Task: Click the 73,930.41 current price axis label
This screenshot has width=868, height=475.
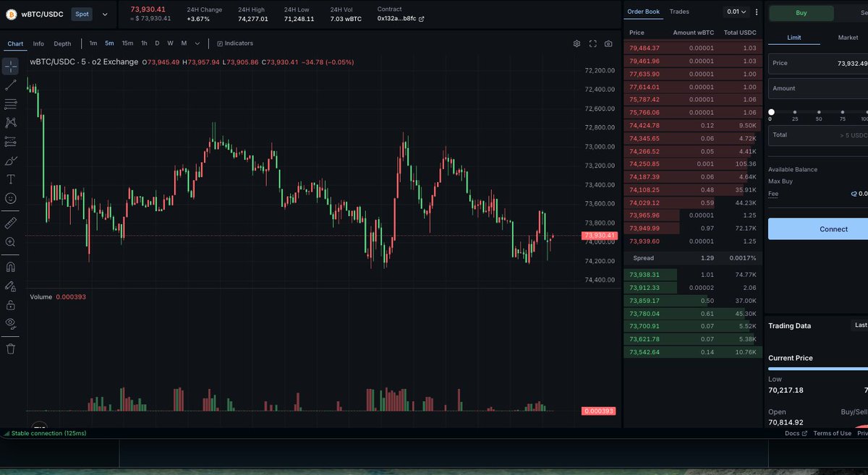Action: (x=600, y=236)
